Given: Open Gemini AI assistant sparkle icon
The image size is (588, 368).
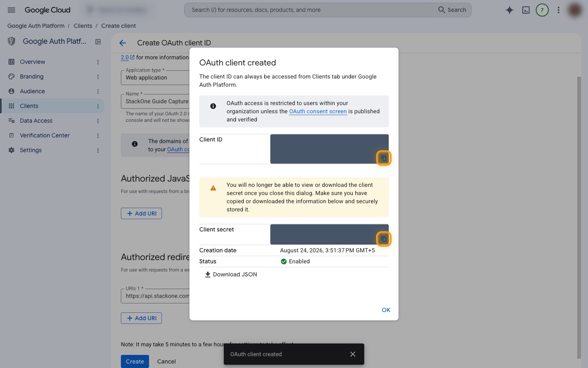Looking at the screenshot, I should tap(509, 10).
